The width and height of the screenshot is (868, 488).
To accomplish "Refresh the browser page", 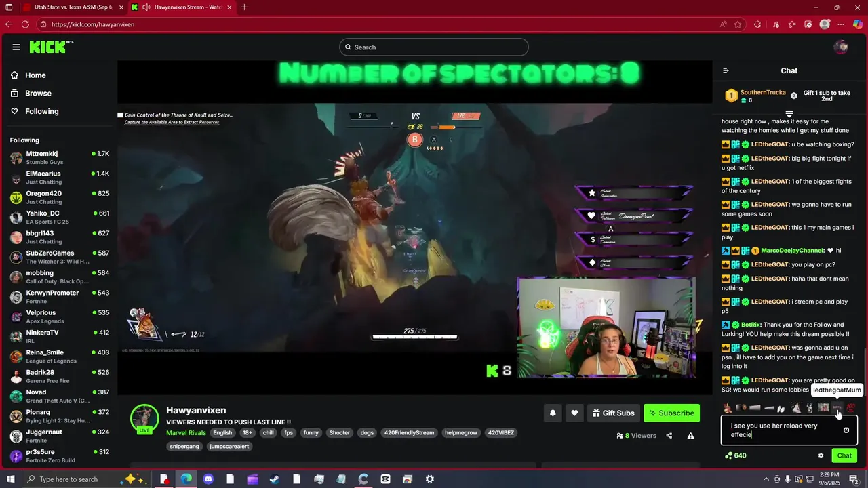I will [25, 24].
